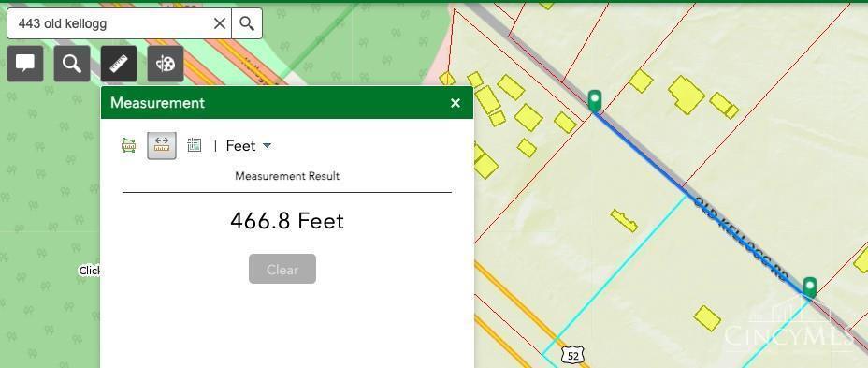
Task: Click the US 52 highway shield
Action: [573, 356]
